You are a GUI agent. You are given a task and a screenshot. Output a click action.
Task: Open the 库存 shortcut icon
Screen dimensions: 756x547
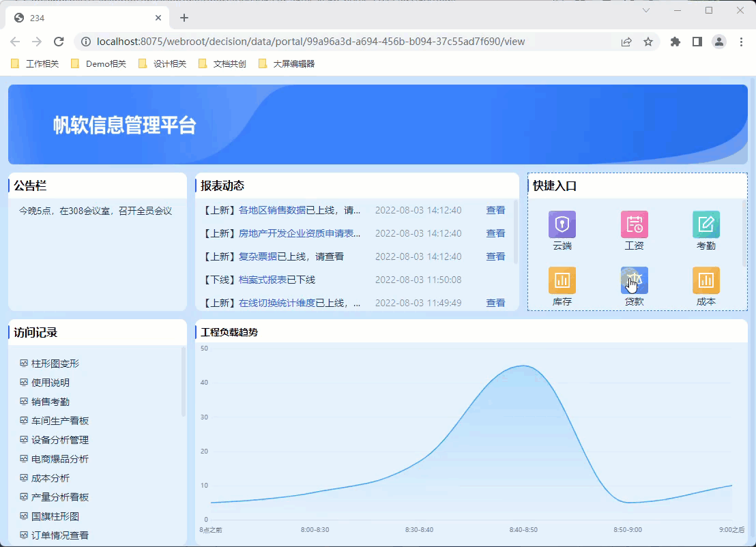click(x=562, y=280)
